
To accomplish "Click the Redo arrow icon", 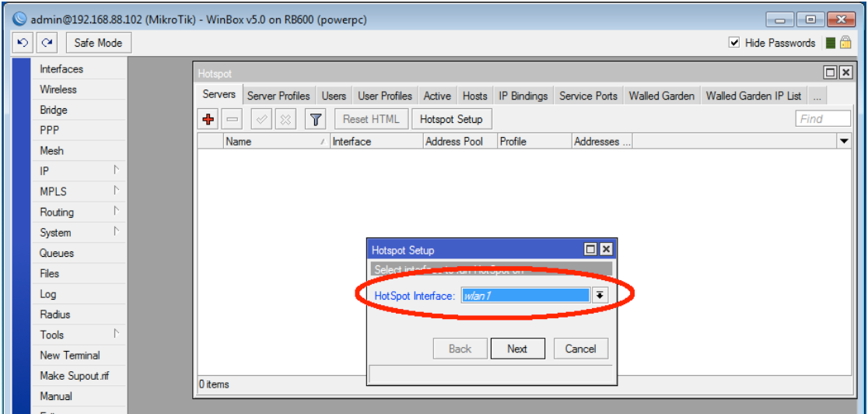I will (x=47, y=43).
